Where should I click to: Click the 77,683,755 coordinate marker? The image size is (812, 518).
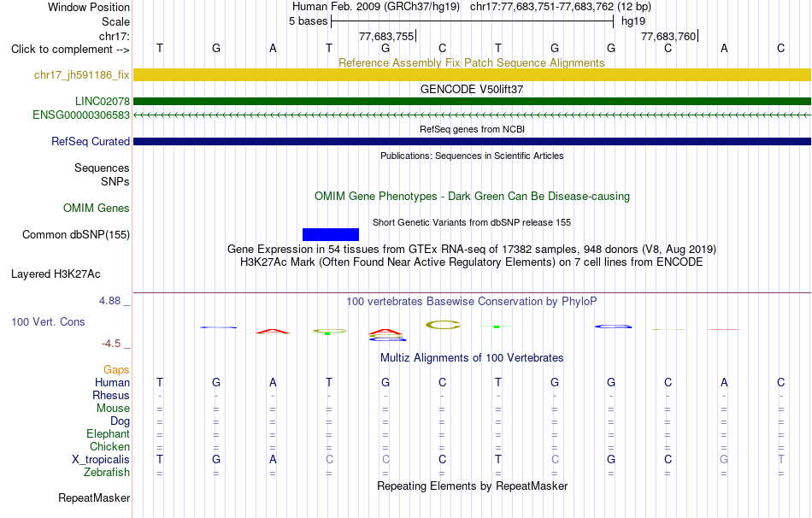click(386, 36)
